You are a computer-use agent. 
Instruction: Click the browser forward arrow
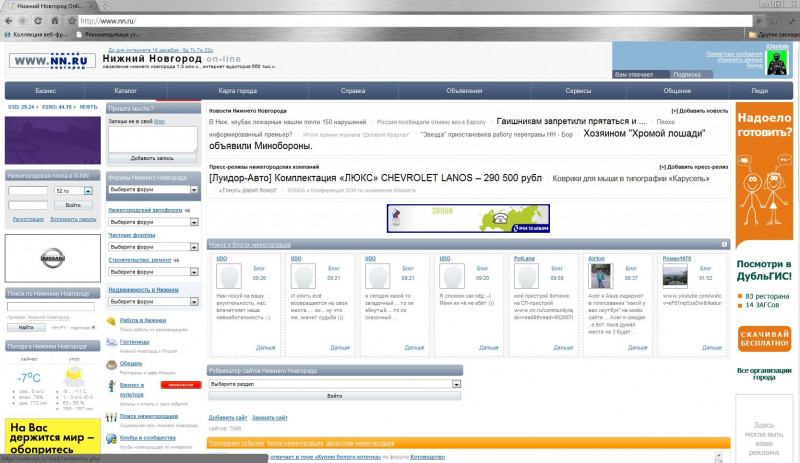pyautogui.click(x=22, y=21)
